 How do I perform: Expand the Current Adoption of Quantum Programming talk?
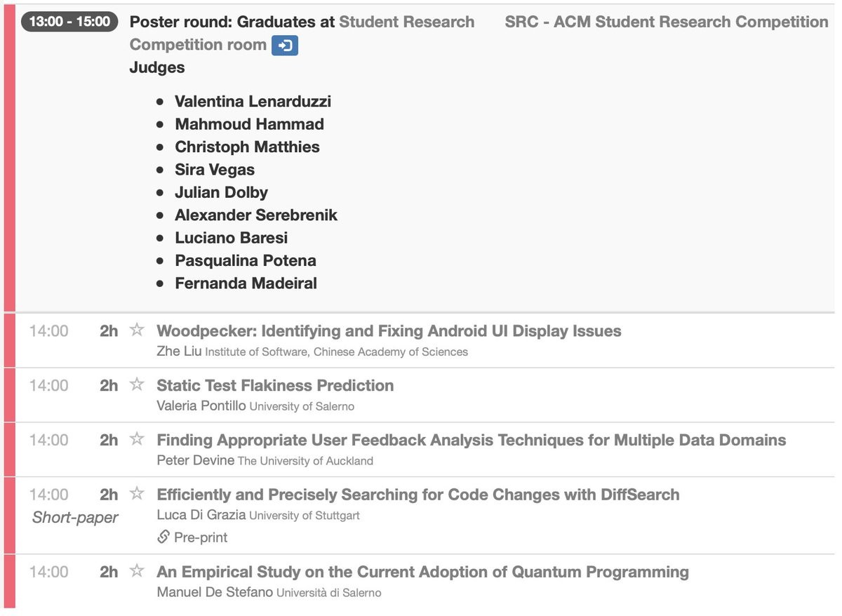[x=422, y=572]
